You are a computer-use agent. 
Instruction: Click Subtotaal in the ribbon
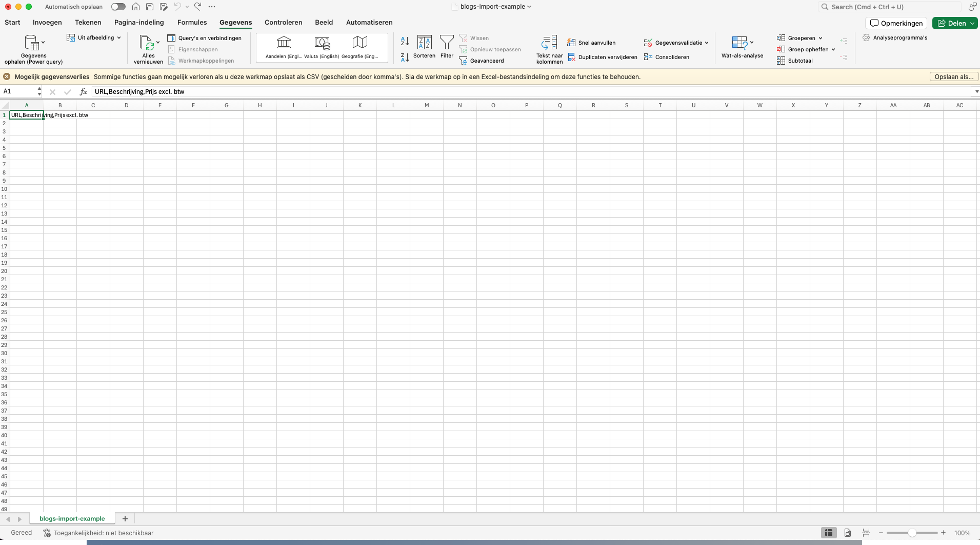pyautogui.click(x=795, y=61)
